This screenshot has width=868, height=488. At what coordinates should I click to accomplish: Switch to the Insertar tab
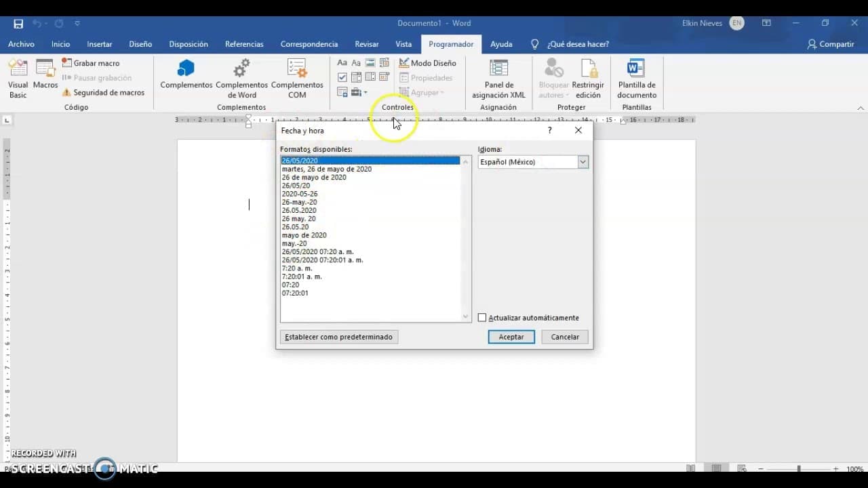[x=100, y=44]
